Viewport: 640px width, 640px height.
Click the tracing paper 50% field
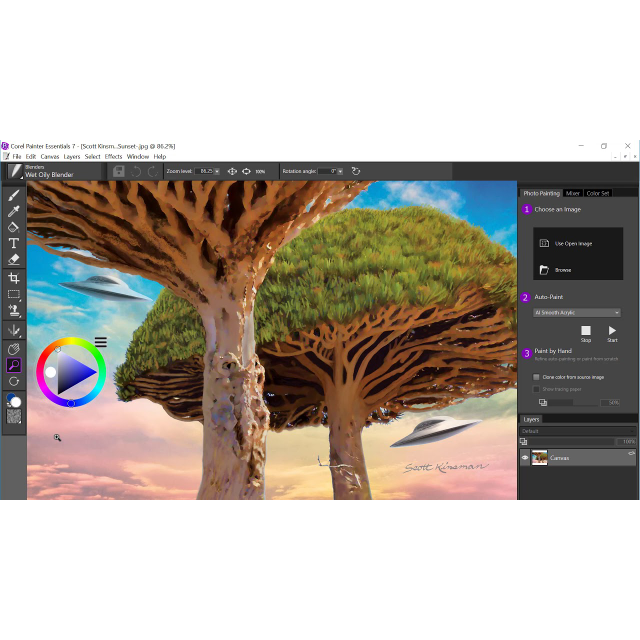611,403
